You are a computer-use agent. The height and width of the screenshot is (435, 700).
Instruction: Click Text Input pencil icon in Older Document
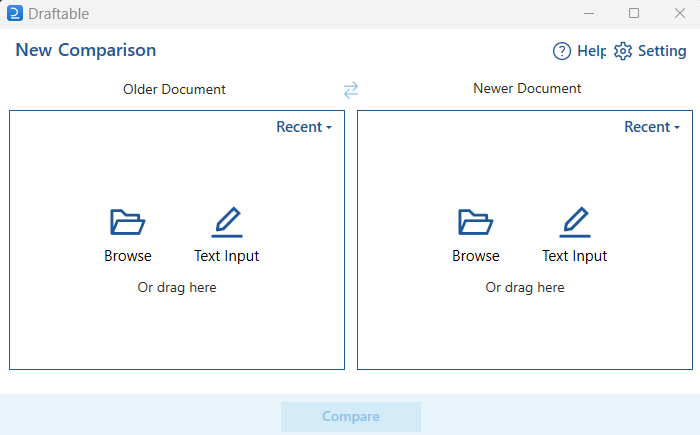pos(227,222)
